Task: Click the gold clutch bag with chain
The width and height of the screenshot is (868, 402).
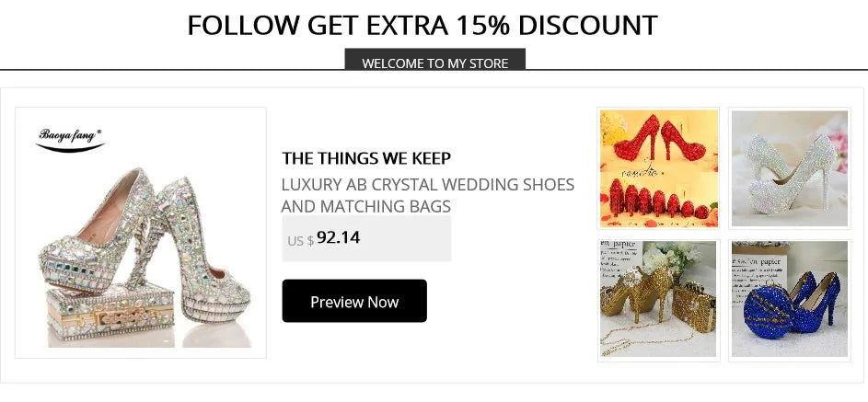Action: tap(698, 302)
